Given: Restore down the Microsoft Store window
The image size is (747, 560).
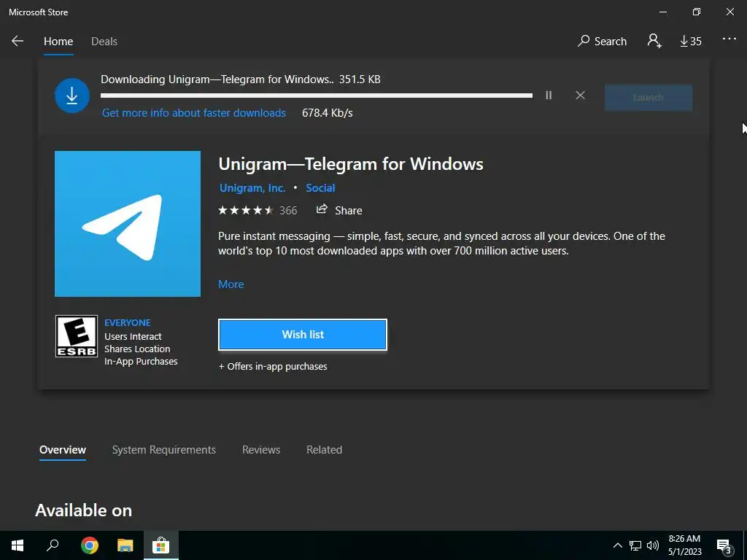Looking at the screenshot, I should [697, 12].
